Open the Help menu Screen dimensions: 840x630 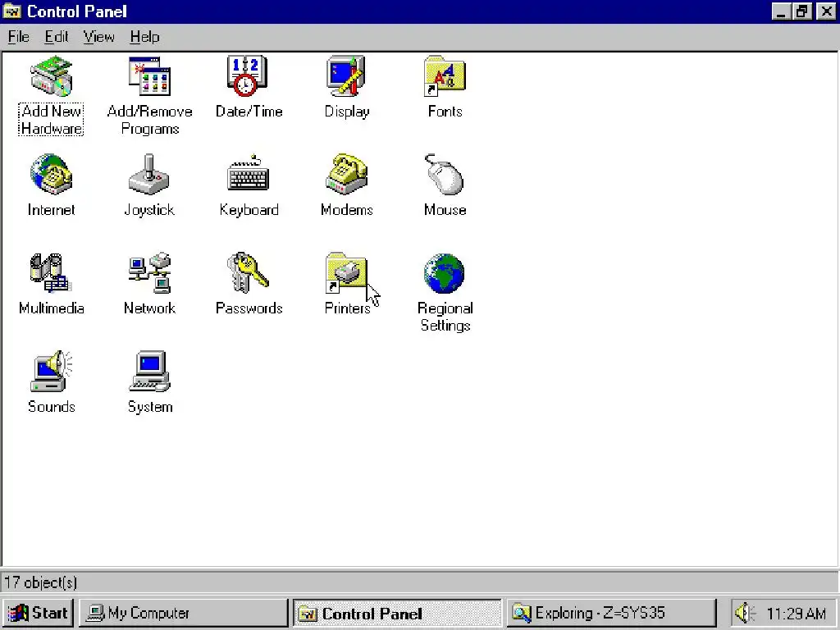pos(144,37)
